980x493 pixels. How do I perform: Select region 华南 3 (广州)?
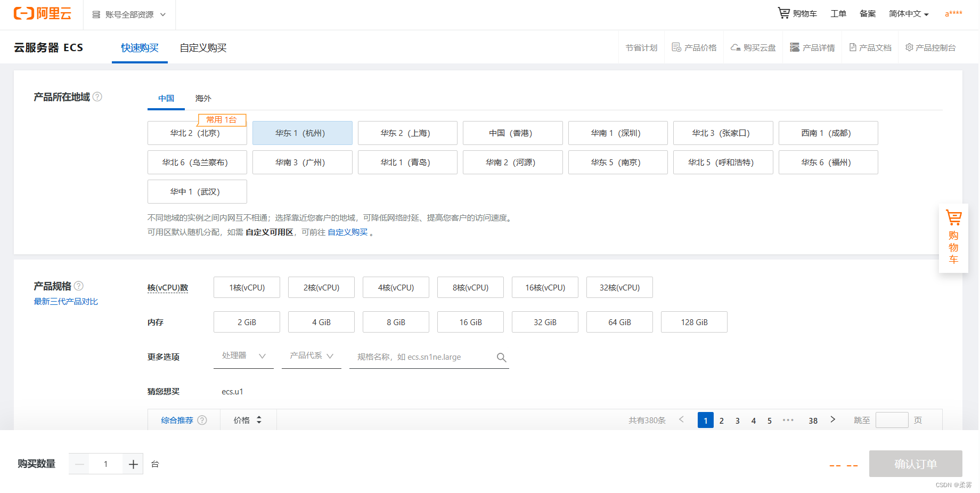pos(303,163)
